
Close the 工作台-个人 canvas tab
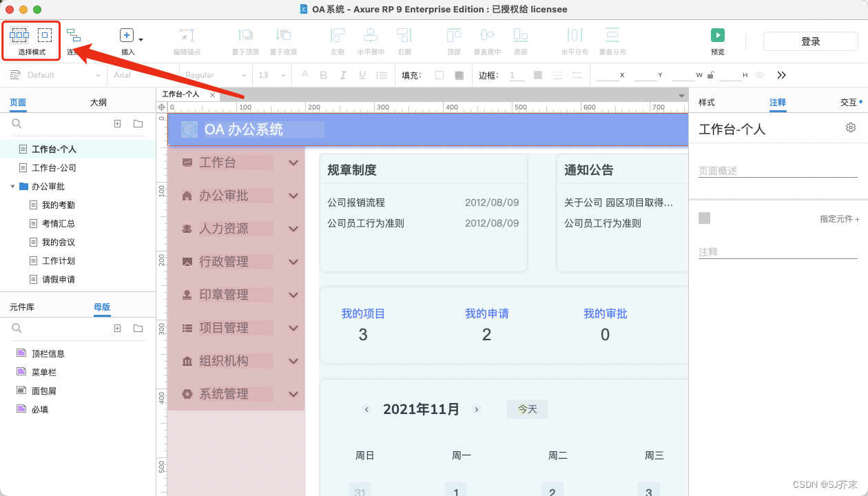point(212,95)
